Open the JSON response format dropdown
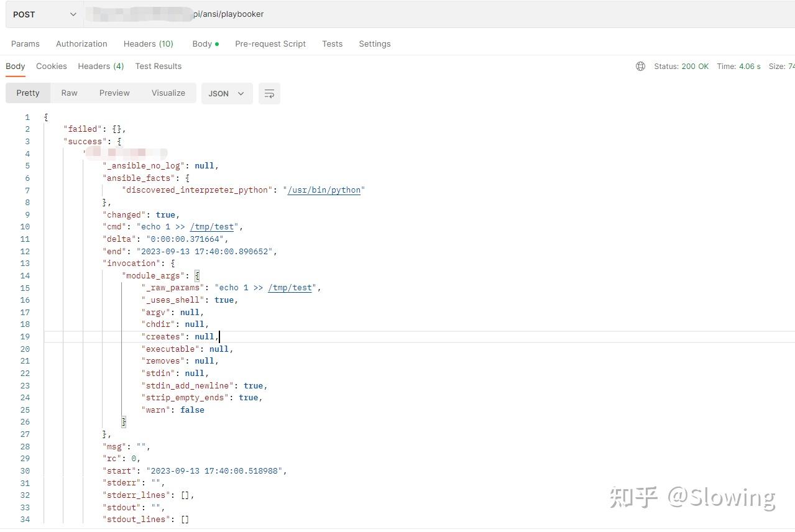The height and width of the screenshot is (532, 795). pos(226,93)
